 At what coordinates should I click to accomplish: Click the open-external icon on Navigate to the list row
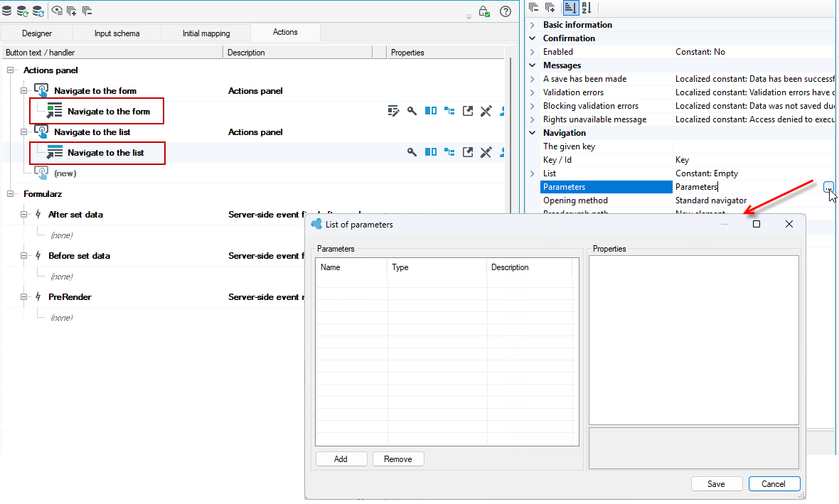click(x=468, y=152)
